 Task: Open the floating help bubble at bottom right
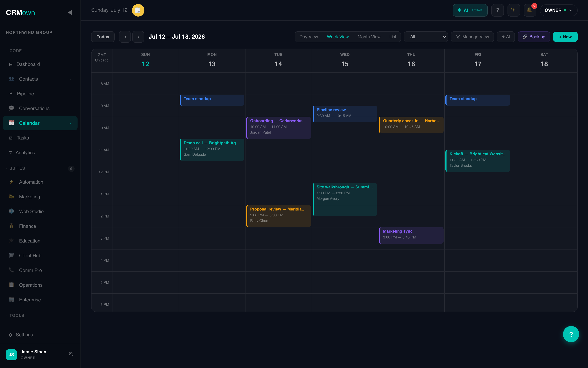571,334
